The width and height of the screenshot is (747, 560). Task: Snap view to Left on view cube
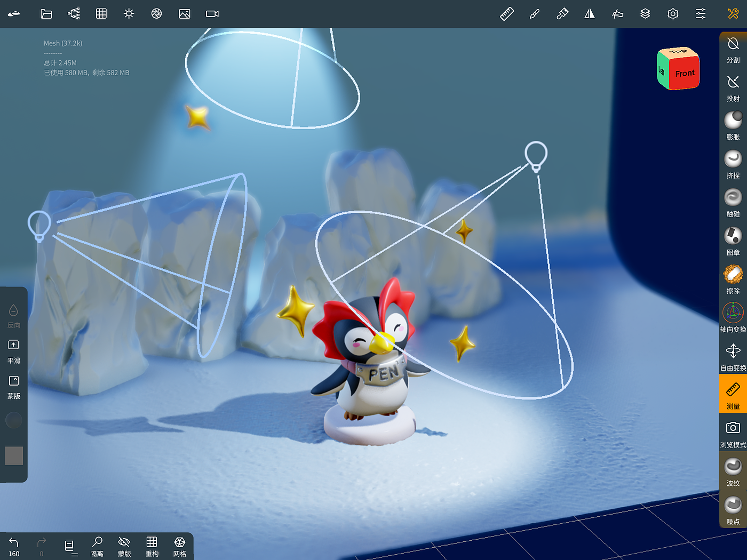[x=662, y=71]
